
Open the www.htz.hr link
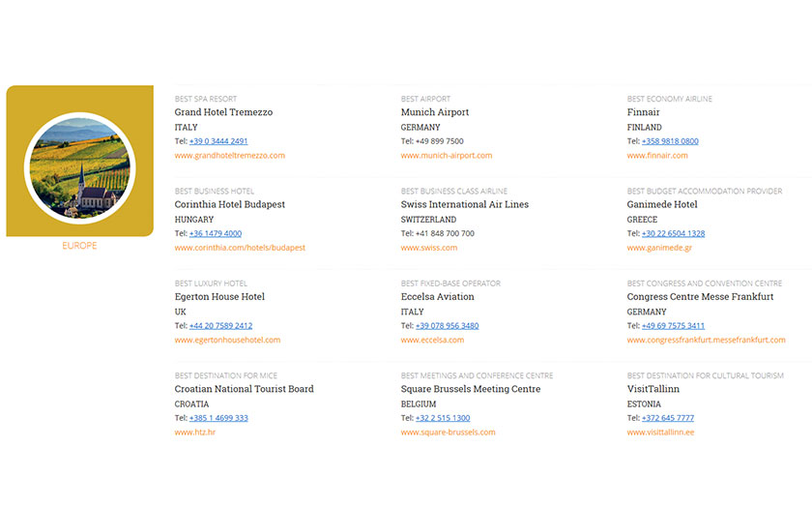(194, 433)
